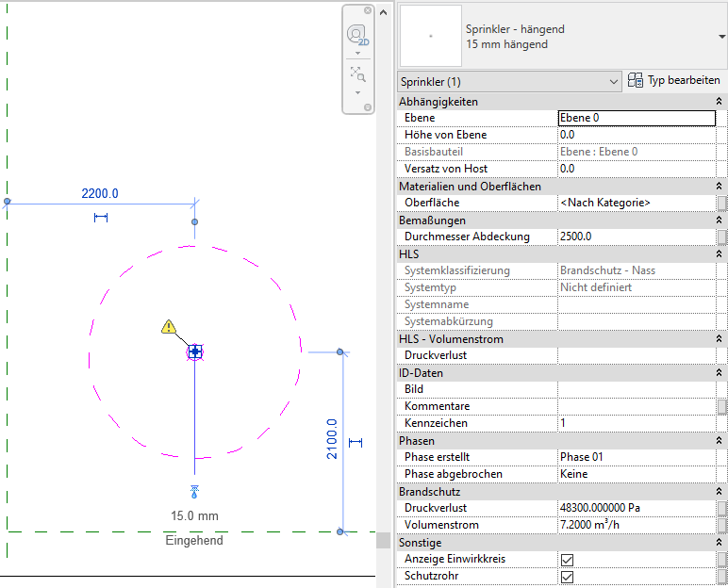Open the sprinkler type selector dropdown
728x588 pixels.
(721, 36)
